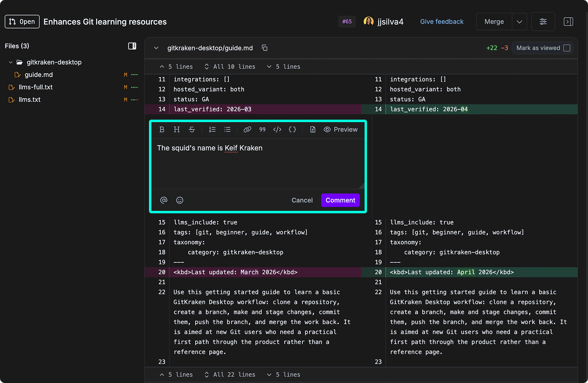Insert heading with the H icon
Image resolution: width=588 pixels, height=383 pixels.
pos(177,129)
